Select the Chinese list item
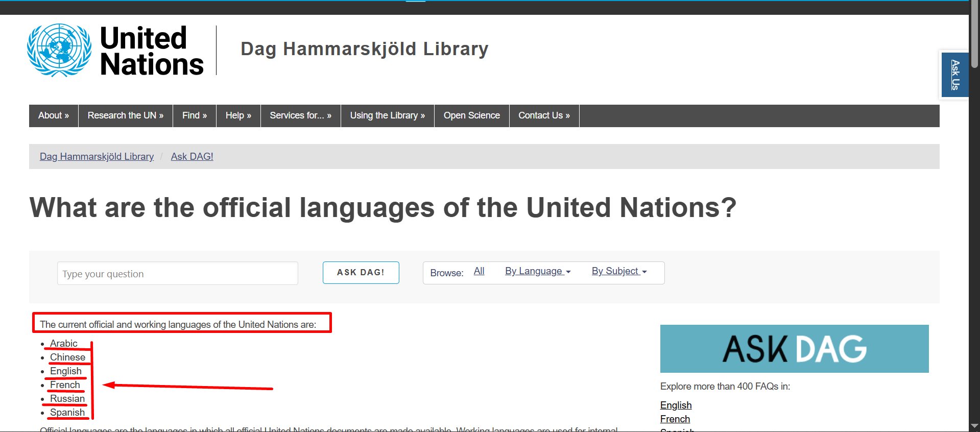 tap(67, 357)
